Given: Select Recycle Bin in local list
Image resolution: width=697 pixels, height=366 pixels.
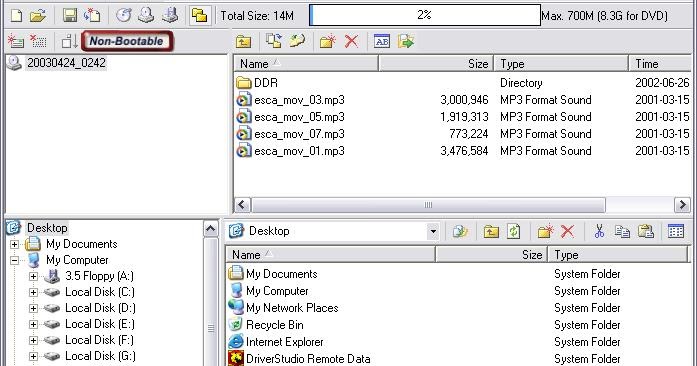Looking at the screenshot, I should pos(275,325).
